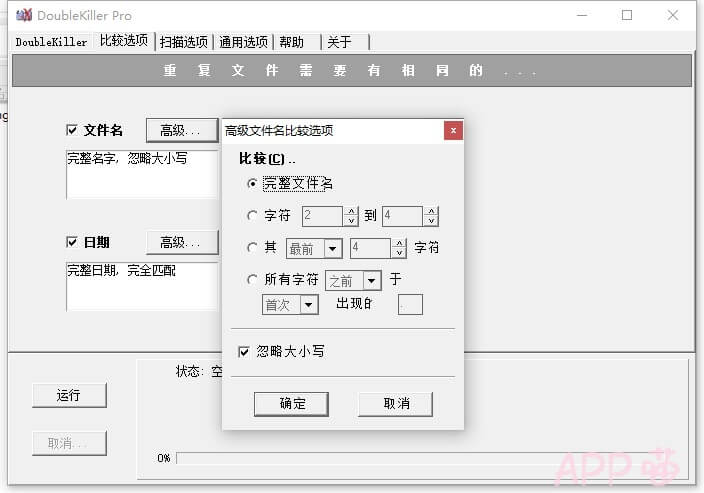This screenshot has height=493, width=704.
Task: Click the 完整名字, 忽略大小写 text box
Action: click(x=142, y=175)
